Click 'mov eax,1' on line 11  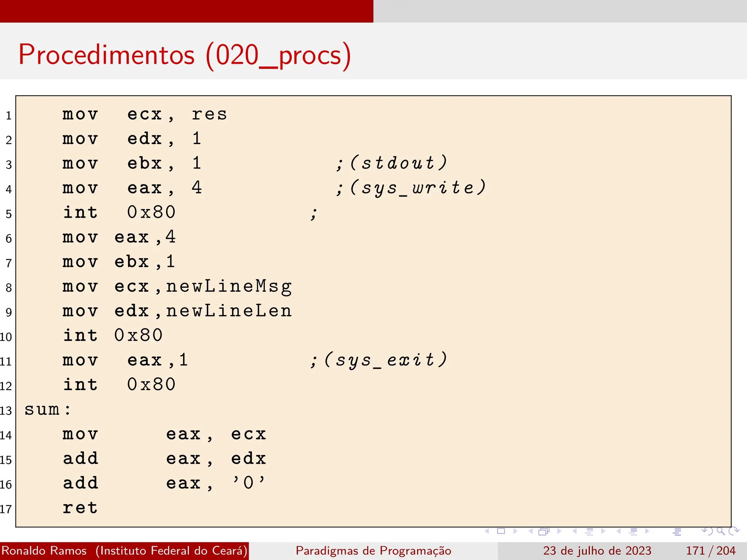click(125, 360)
